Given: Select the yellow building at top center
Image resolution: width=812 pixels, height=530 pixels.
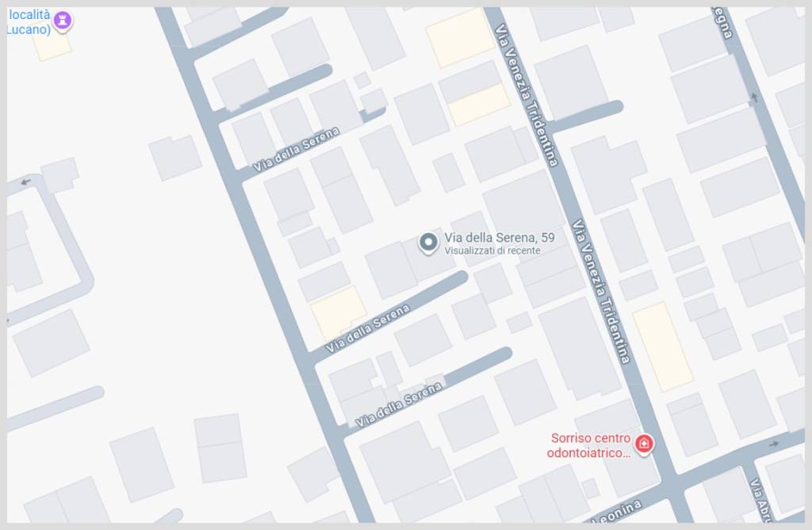Looking at the screenshot, I should pyautogui.click(x=461, y=38).
